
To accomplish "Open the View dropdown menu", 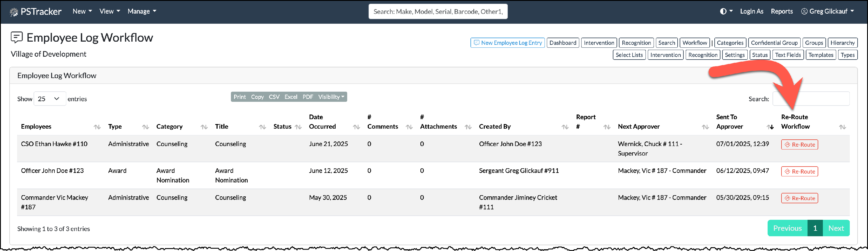I will pyautogui.click(x=109, y=12).
